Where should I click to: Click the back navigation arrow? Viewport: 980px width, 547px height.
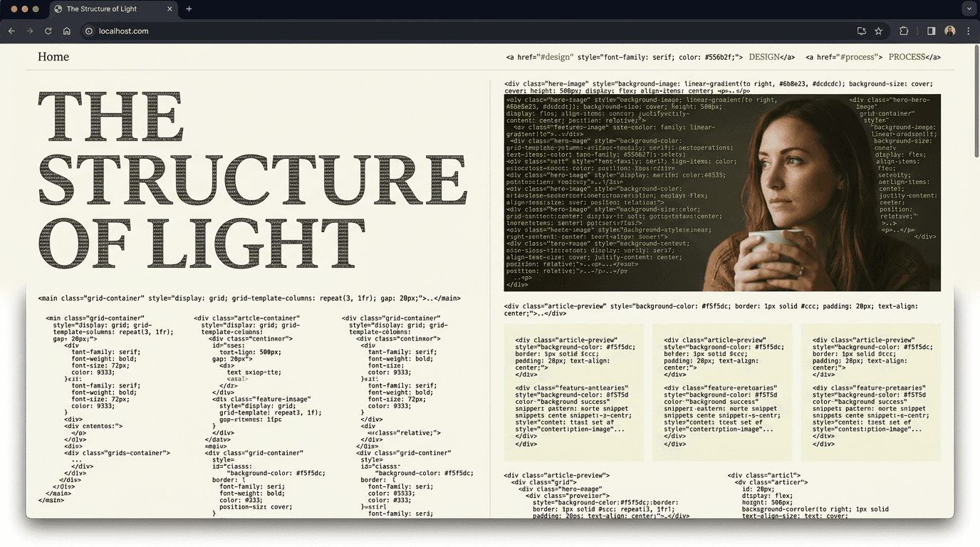[x=11, y=31]
